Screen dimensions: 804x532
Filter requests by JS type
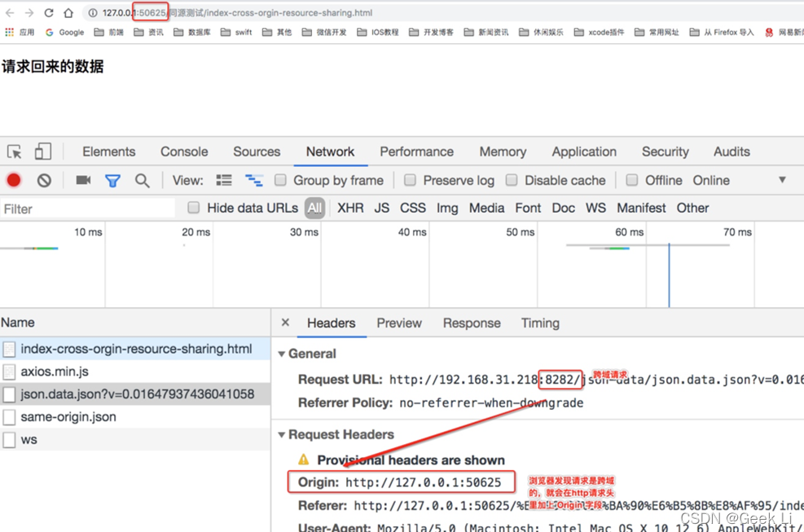tap(381, 209)
